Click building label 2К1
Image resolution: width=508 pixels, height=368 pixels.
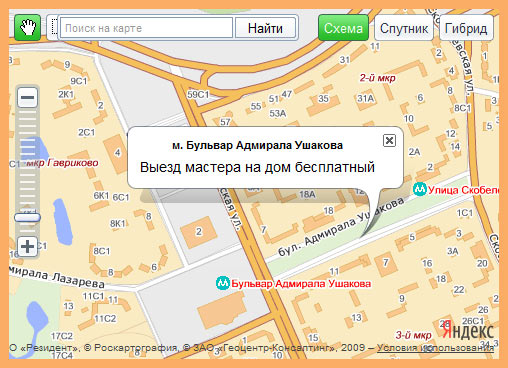pyautogui.click(x=66, y=94)
